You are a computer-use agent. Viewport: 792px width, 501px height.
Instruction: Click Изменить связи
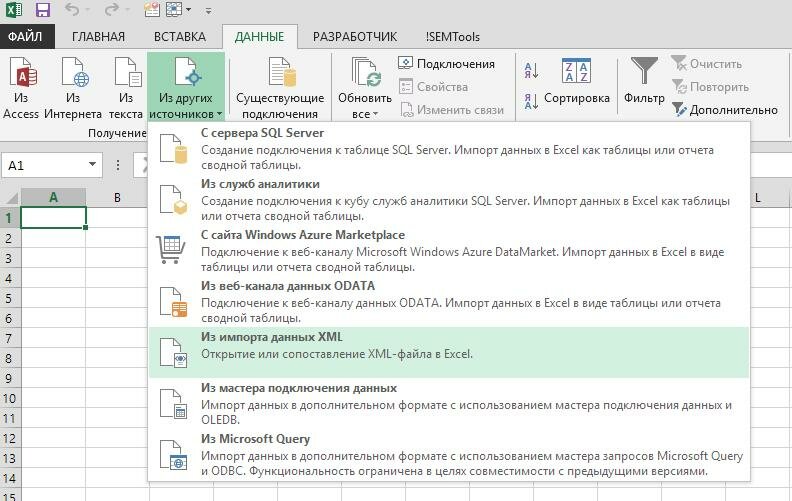(x=452, y=110)
